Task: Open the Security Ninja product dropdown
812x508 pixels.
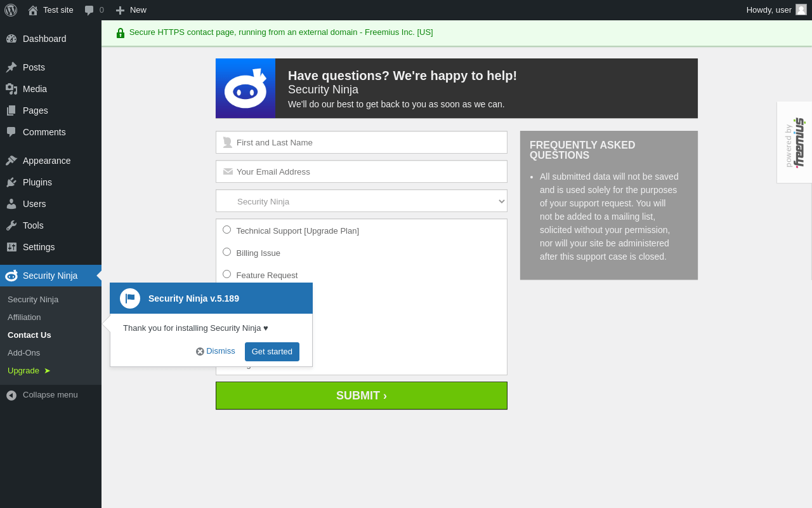Action: coord(362,201)
